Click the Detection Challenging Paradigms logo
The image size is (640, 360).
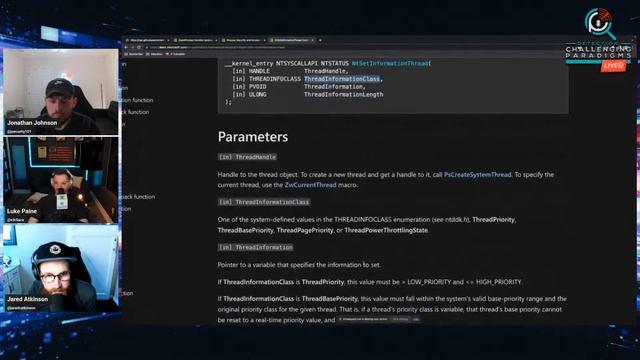[x=598, y=35]
